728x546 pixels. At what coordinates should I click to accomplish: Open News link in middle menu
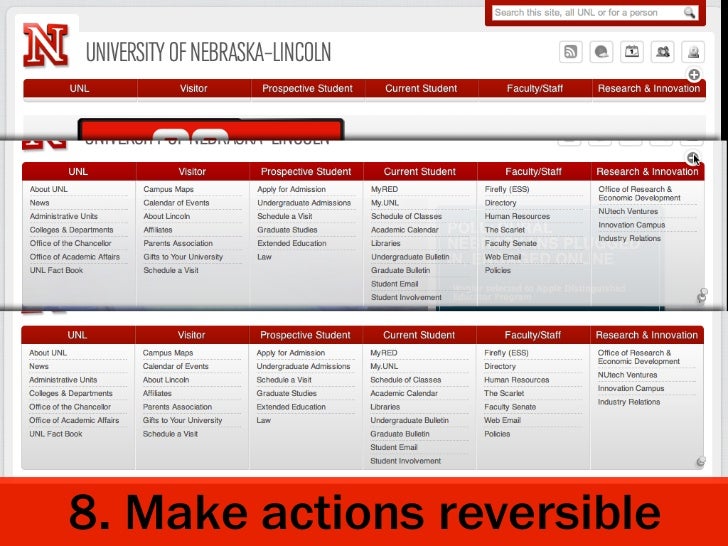tap(39, 202)
